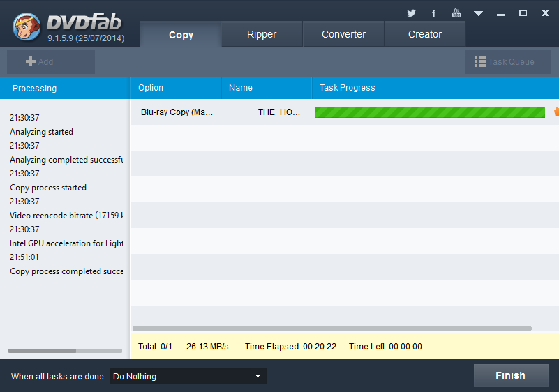Viewport: 559px width, 392px height.
Task: Click the Processing log panel header
Action: pos(65,88)
